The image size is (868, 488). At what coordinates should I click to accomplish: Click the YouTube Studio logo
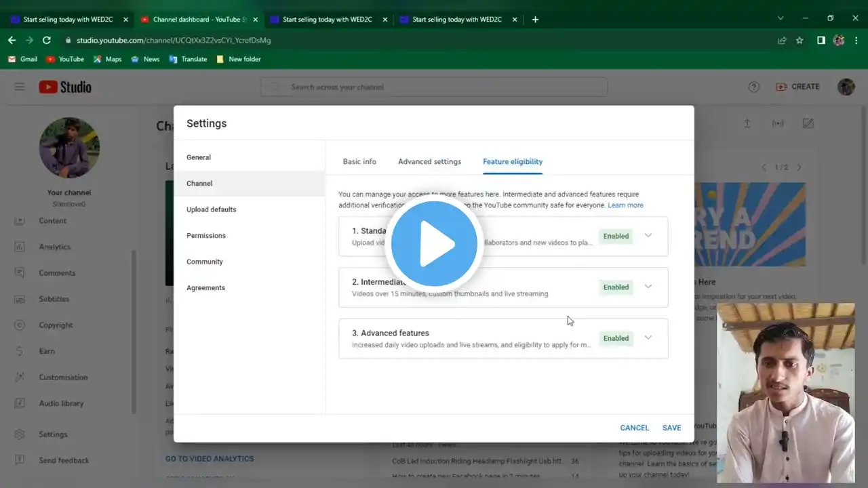click(65, 87)
